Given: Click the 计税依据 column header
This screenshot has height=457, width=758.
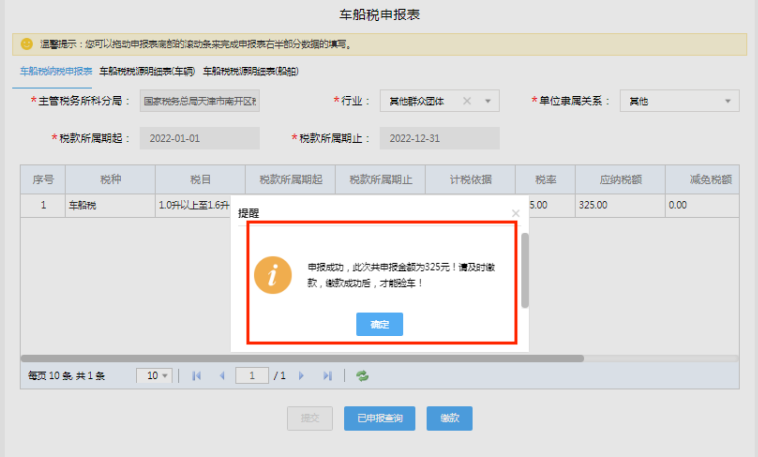Looking at the screenshot, I should pyautogui.click(x=470, y=179).
